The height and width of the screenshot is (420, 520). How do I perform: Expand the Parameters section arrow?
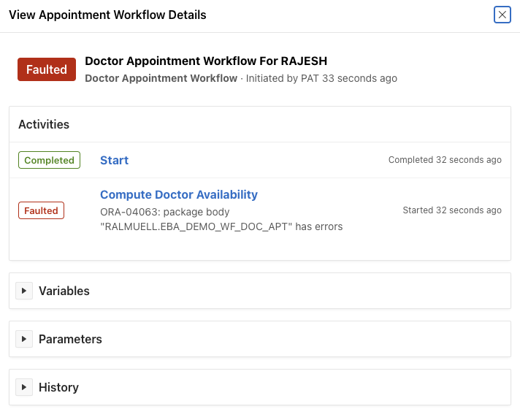pyautogui.click(x=24, y=339)
